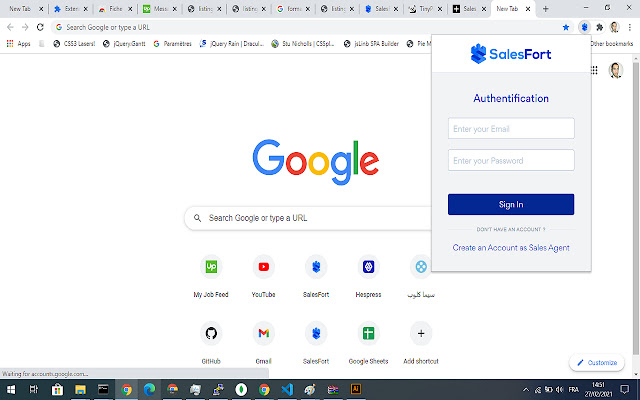
Task: Click the Enter your Password field
Action: click(511, 160)
